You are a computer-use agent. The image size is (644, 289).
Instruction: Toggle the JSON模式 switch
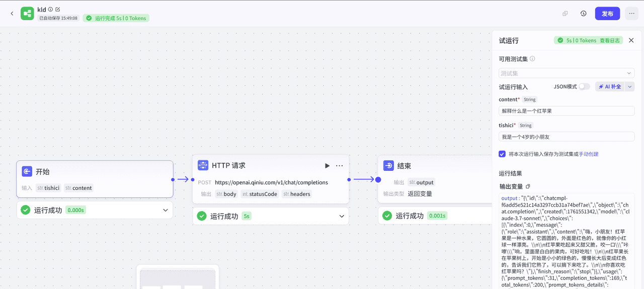click(584, 86)
